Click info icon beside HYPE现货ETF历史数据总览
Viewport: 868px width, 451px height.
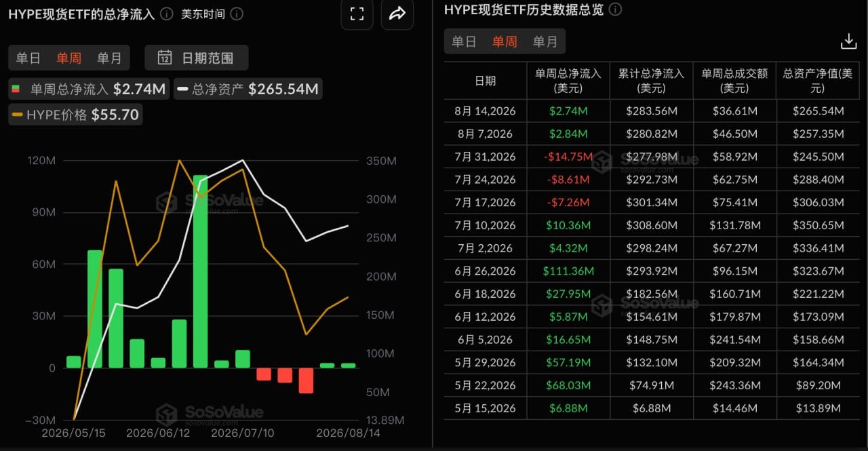[615, 9]
